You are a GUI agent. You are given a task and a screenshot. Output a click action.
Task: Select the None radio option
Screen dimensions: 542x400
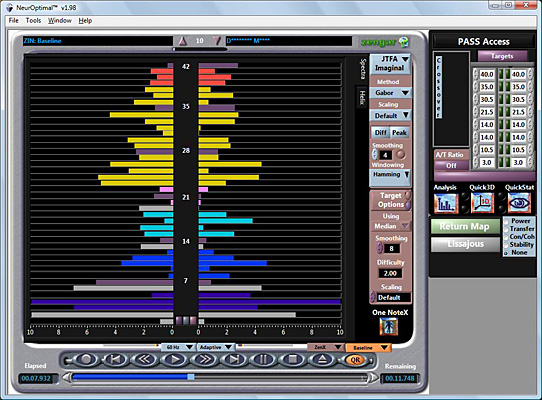click(506, 253)
